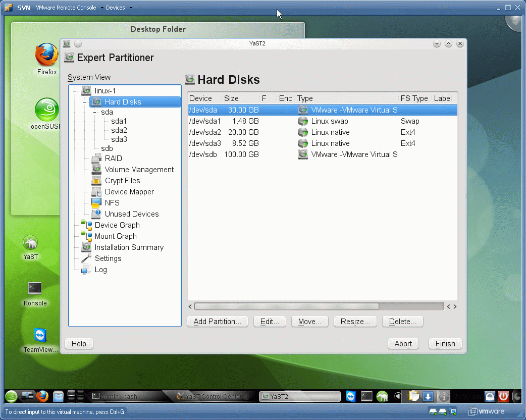This screenshot has height=420, width=526.
Task: Click the rightmost scroll arrow under the table
Action: pyautogui.click(x=455, y=306)
